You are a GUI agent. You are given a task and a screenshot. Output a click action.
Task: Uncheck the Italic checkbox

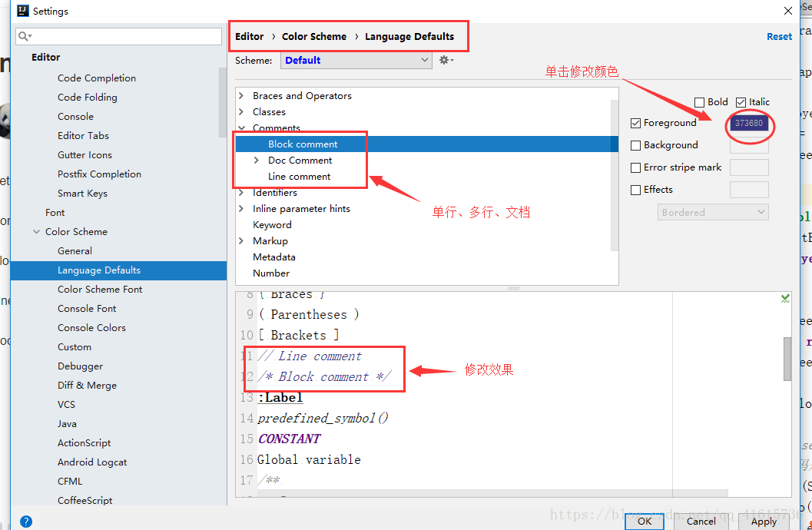(x=741, y=102)
